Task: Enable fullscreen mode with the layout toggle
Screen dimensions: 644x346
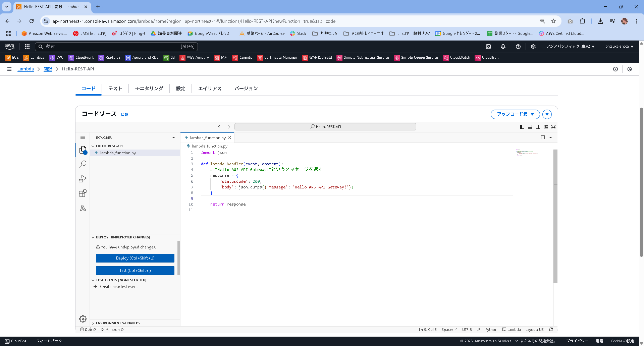Action: [553, 127]
